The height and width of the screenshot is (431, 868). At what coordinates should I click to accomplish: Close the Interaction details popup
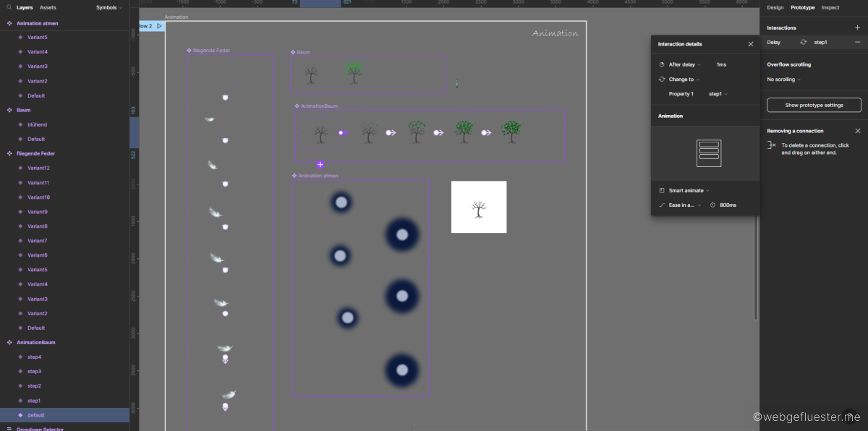coord(750,44)
